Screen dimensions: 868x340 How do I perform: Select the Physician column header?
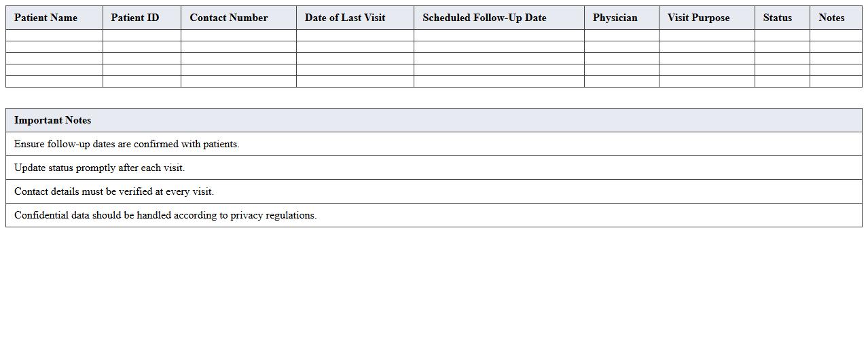(615, 18)
